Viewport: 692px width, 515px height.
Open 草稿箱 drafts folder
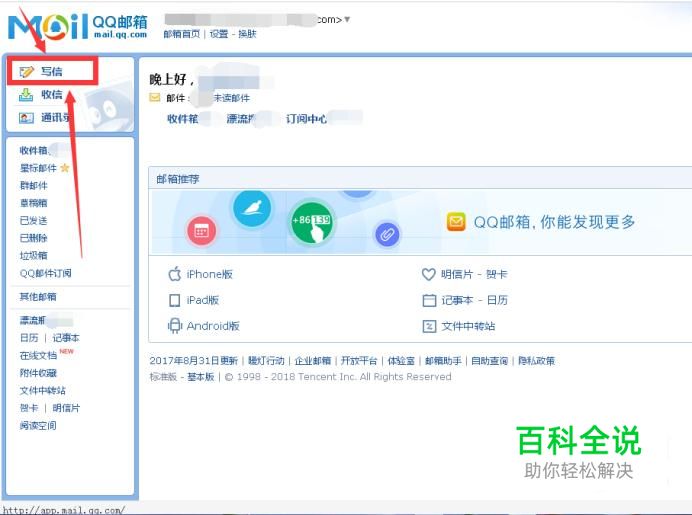point(34,203)
